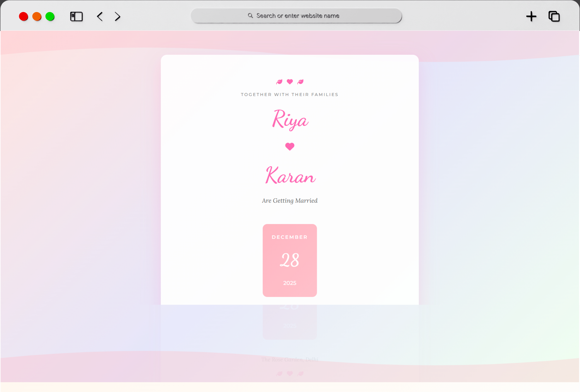This screenshot has width=580, height=392.
Task: Click the right leaf decoration icon
Action: [300, 82]
